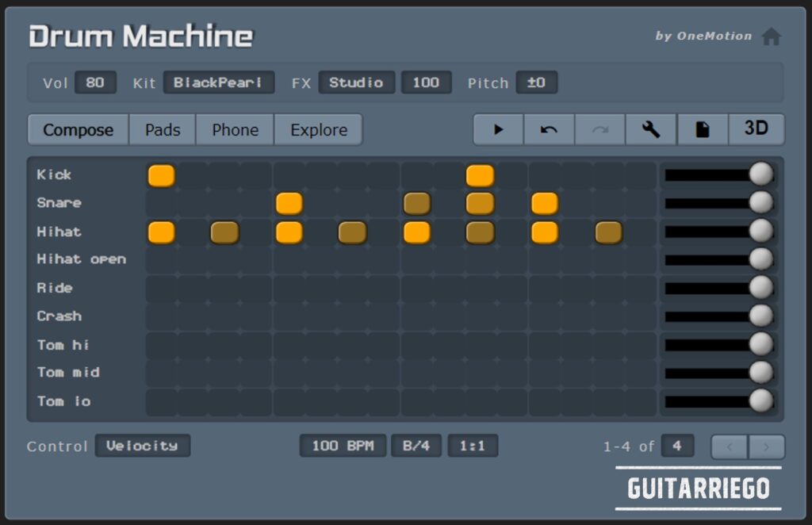This screenshot has height=525, width=812.
Task: Change the total bars value 4
Action: point(677,446)
